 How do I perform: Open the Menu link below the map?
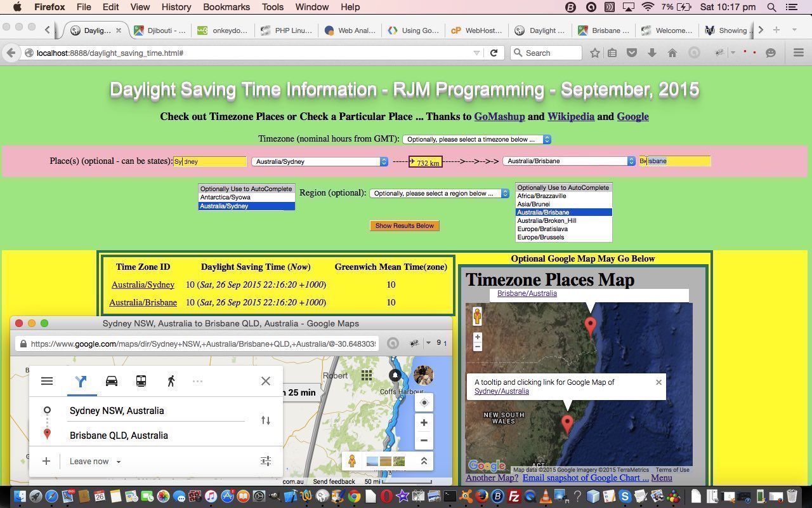(661, 478)
